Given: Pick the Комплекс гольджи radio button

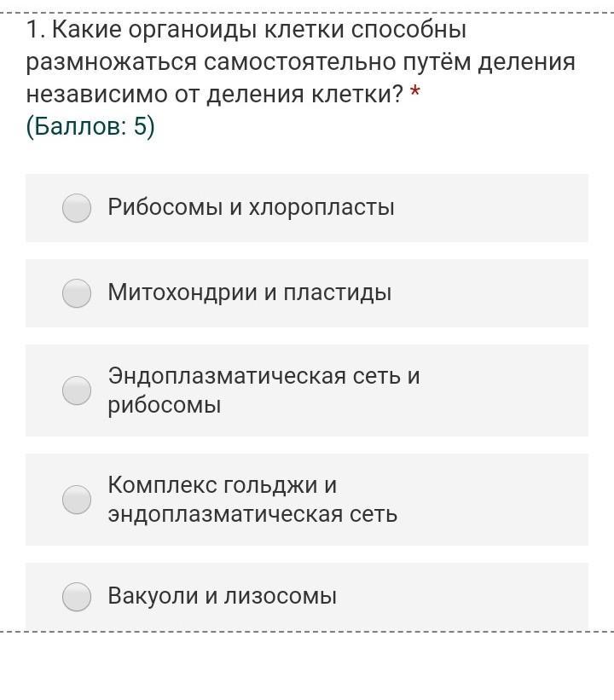Looking at the screenshot, I should (77, 500).
